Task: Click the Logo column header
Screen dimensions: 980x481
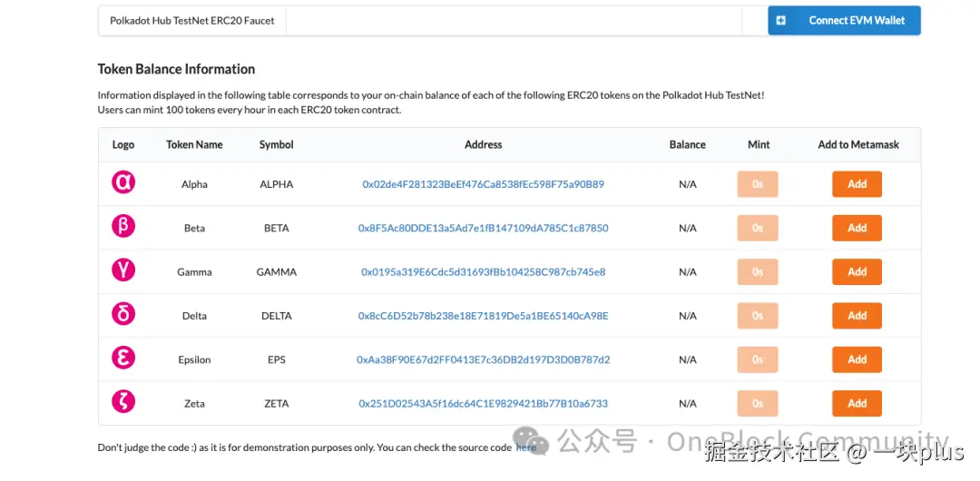Action: point(123,144)
